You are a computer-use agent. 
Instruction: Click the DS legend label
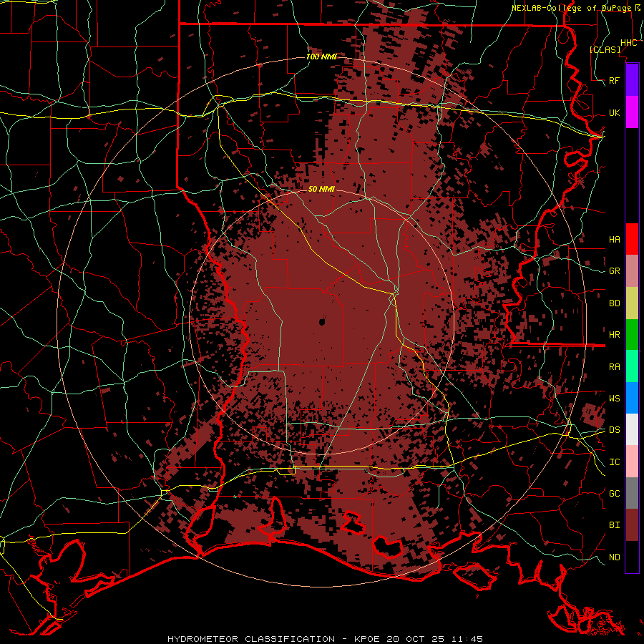point(614,429)
